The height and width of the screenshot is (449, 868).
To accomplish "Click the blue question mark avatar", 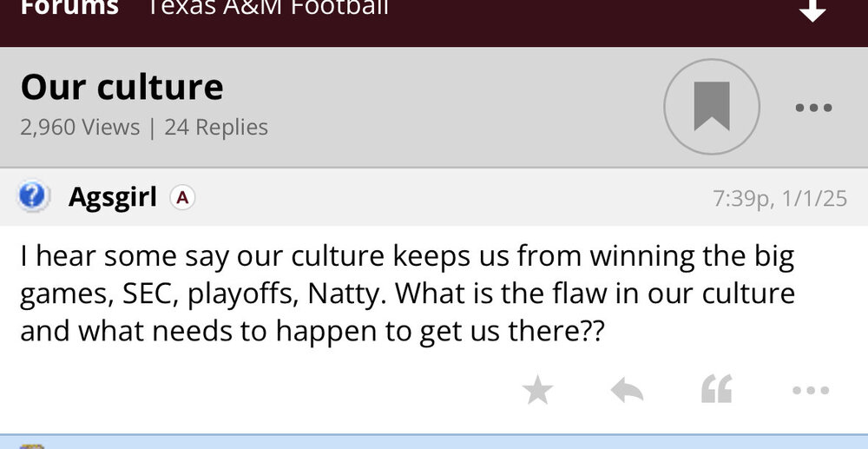I will click(x=32, y=197).
